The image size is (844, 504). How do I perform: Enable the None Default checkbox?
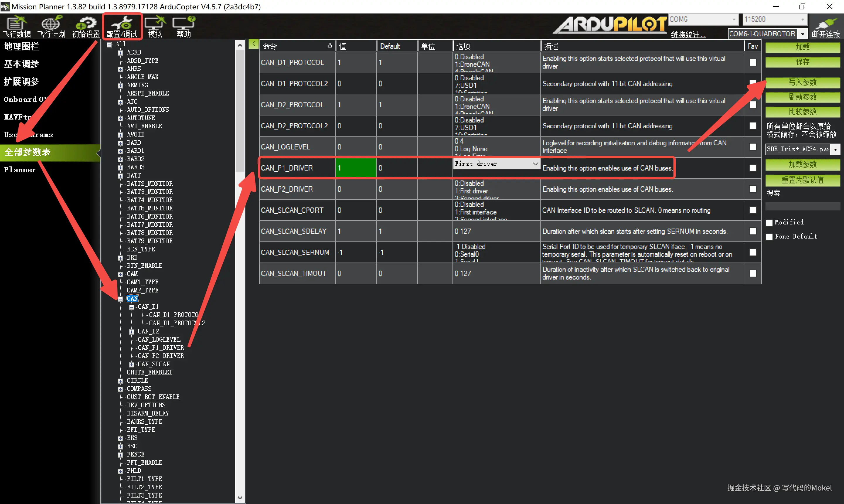pyautogui.click(x=769, y=237)
